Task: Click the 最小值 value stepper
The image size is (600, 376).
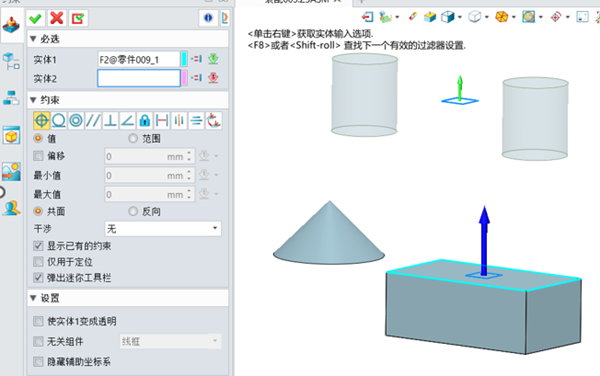Action: [x=189, y=175]
